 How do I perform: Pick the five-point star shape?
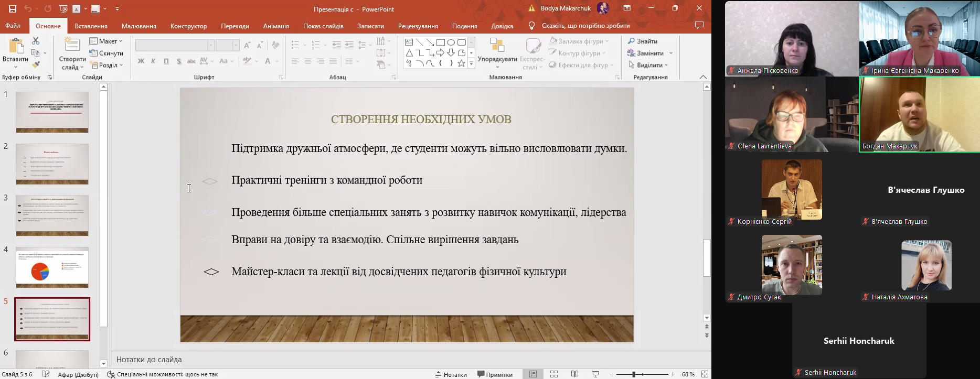[x=462, y=63]
